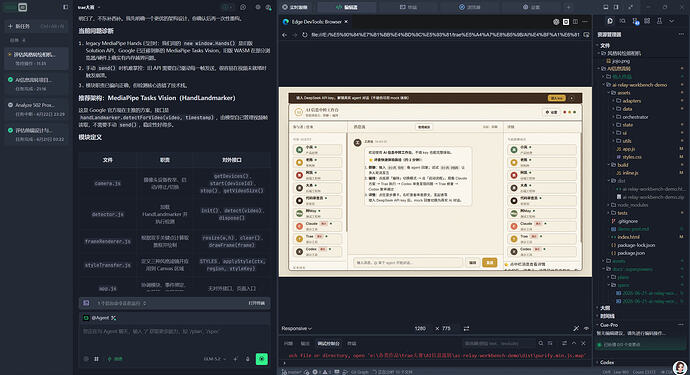Close the Edge DevTools Browser tab
The width and height of the screenshot is (690, 375).
[346, 22]
